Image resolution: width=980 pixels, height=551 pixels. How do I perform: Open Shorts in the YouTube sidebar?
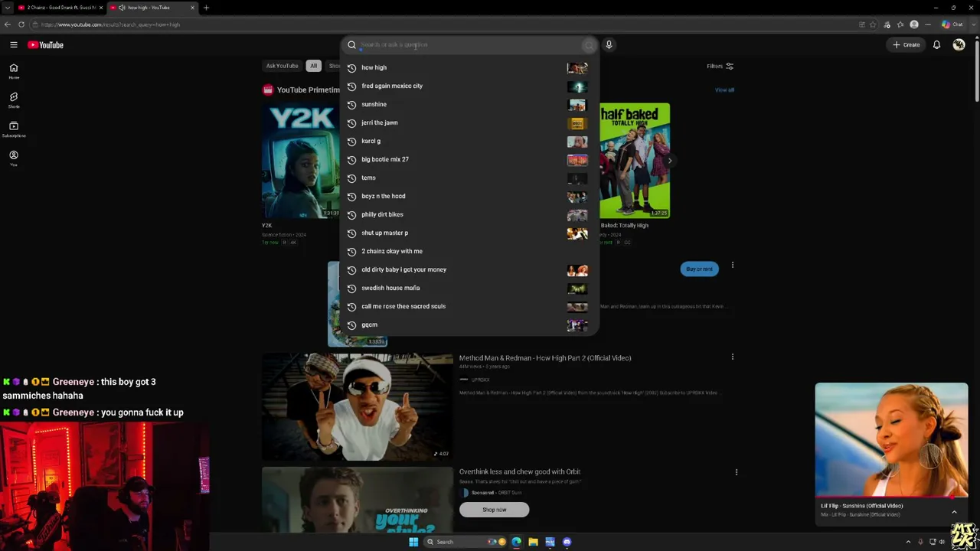(14, 100)
